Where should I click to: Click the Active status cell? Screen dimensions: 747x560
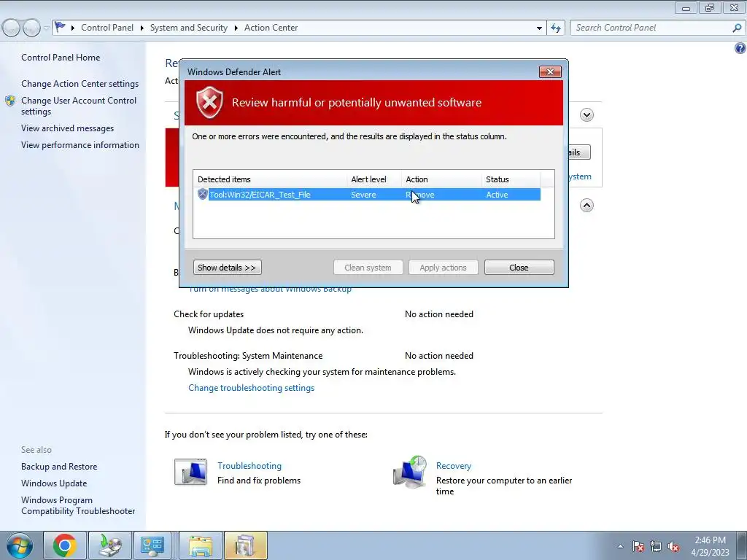[497, 195]
